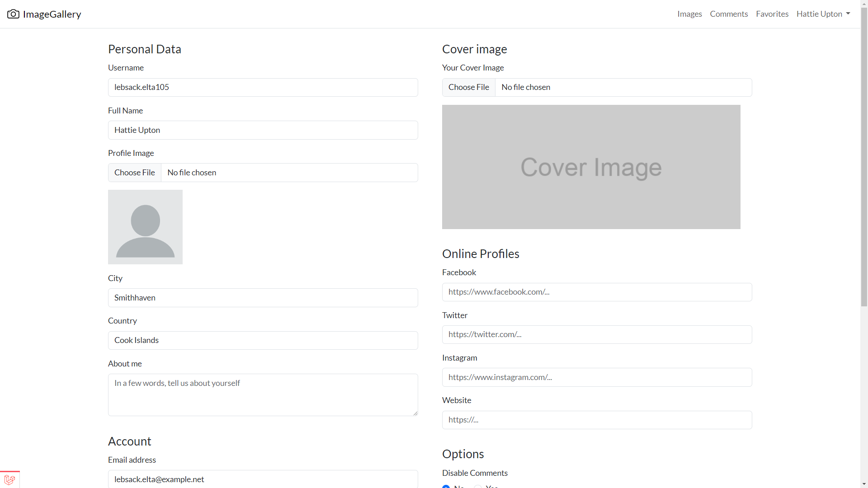
Task: Click the profile avatar placeholder image
Action: 145,227
